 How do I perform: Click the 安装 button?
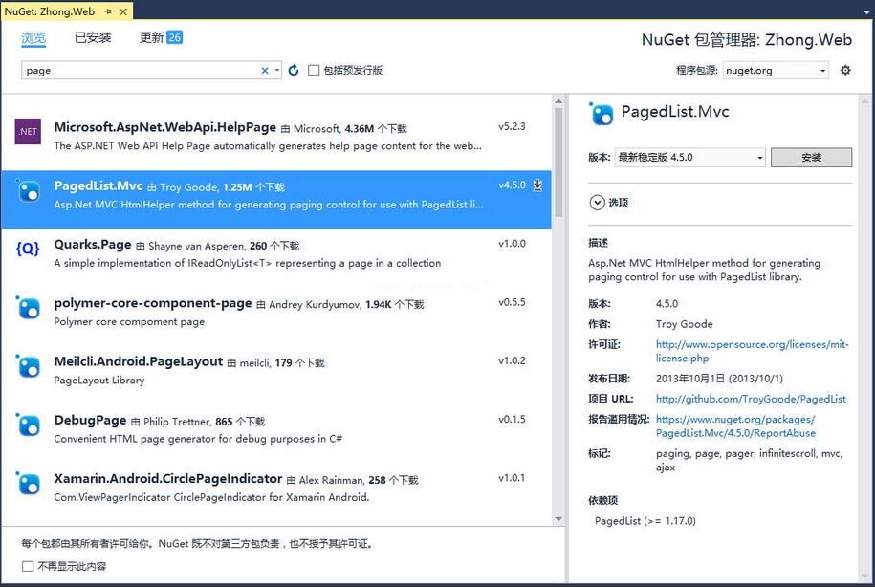811,157
